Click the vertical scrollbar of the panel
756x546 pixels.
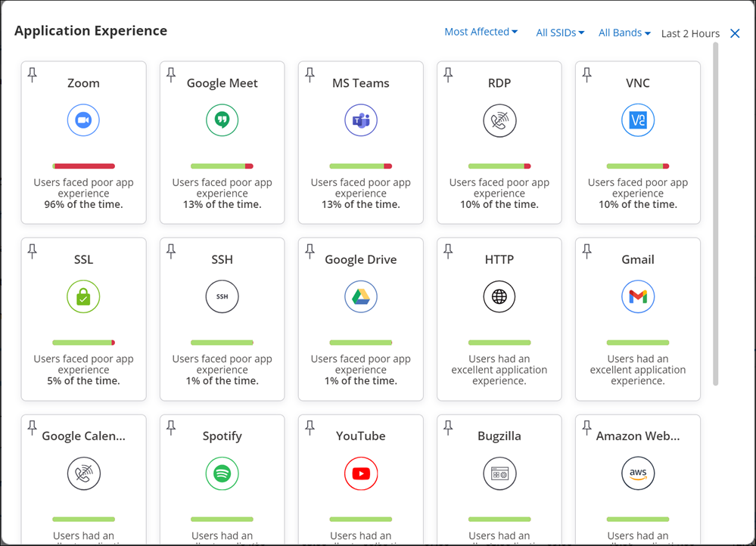(x=715, y=215)
